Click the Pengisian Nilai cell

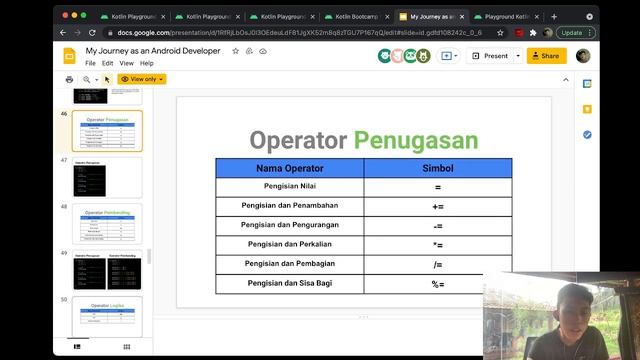click(x=290, y=187)
